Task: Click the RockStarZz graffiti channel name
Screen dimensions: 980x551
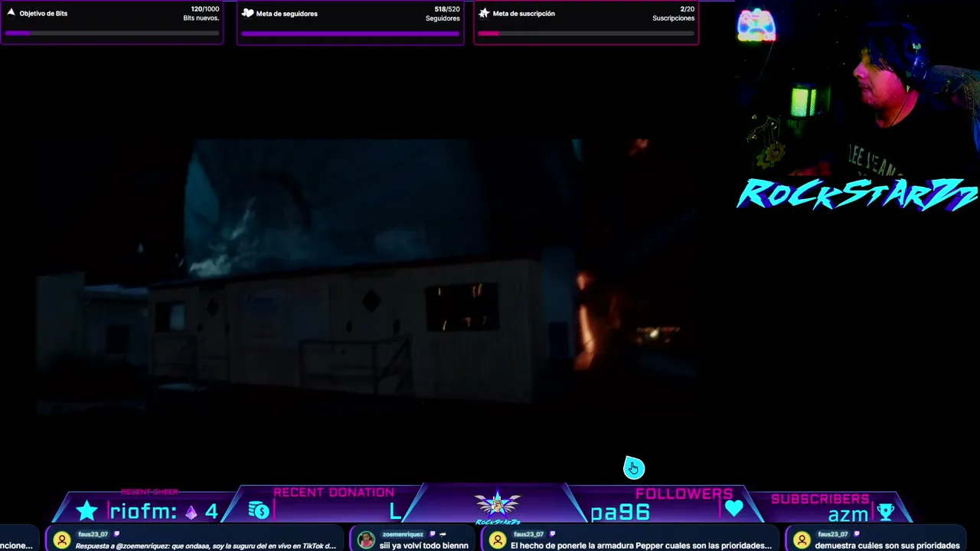Action: tap(857, 194)
